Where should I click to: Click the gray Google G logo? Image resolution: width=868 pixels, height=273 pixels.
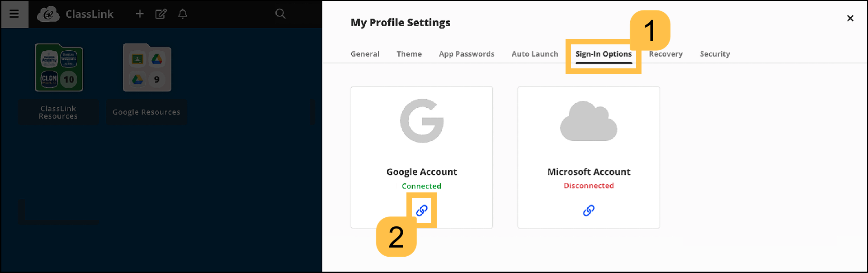[422, 121]
